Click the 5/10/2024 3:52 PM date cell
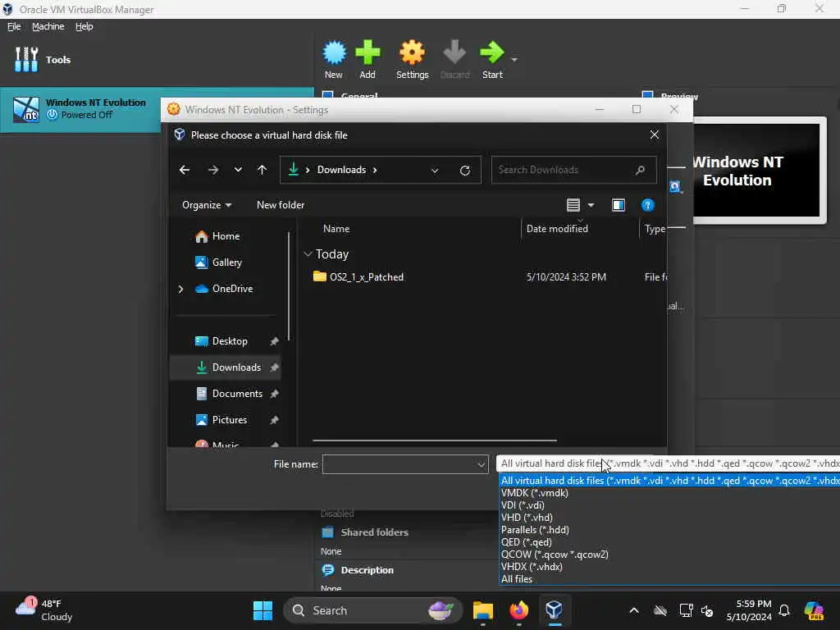 coord(566,277)
